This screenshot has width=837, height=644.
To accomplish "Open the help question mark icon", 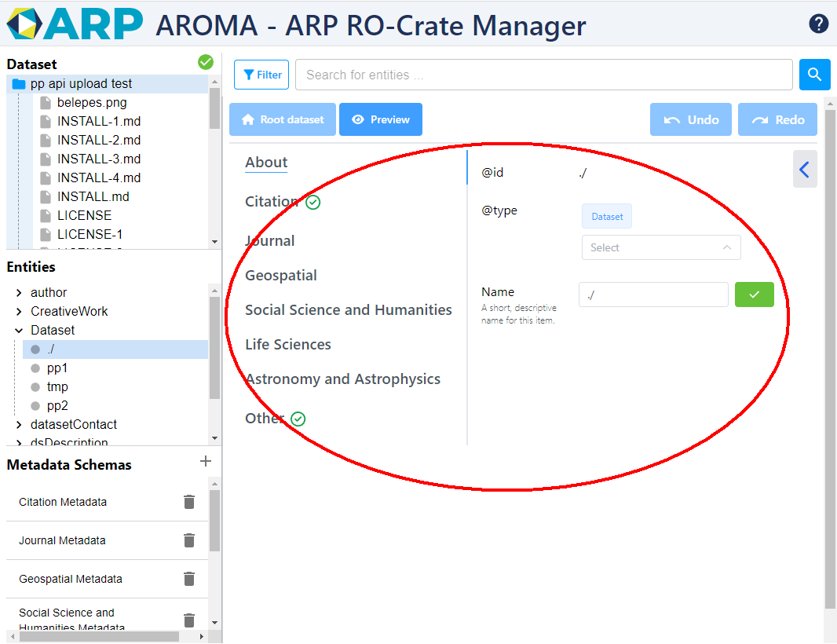I will [818, 24].
